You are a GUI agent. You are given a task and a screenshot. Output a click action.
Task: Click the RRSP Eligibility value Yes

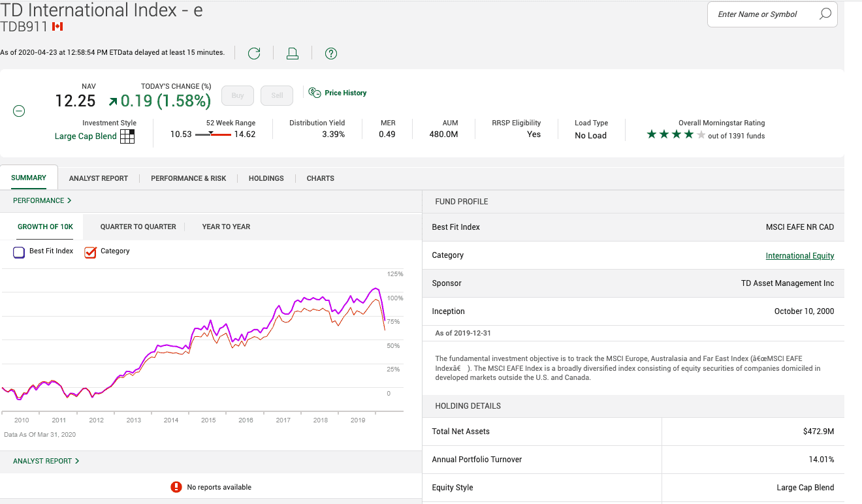coord(534,134)
